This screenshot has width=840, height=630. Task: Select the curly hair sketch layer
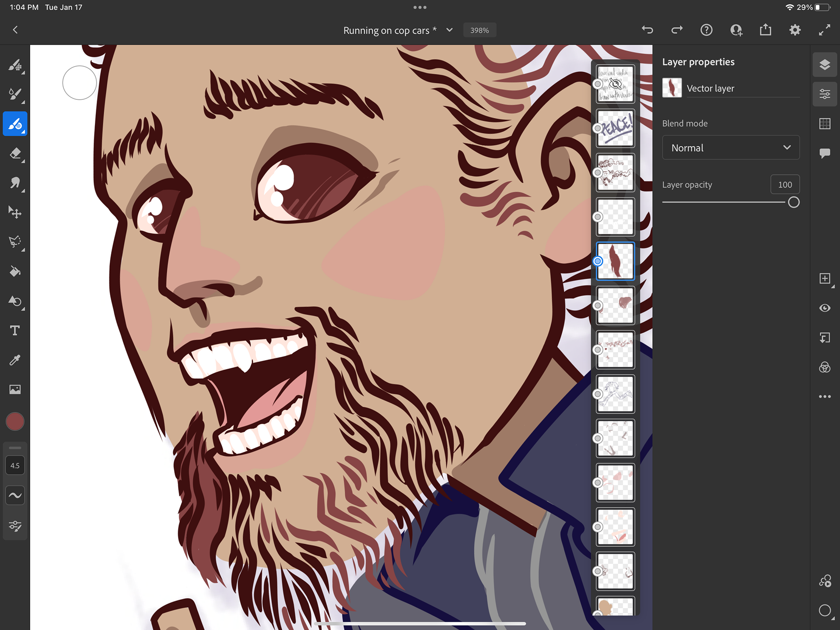click(615, 172)
